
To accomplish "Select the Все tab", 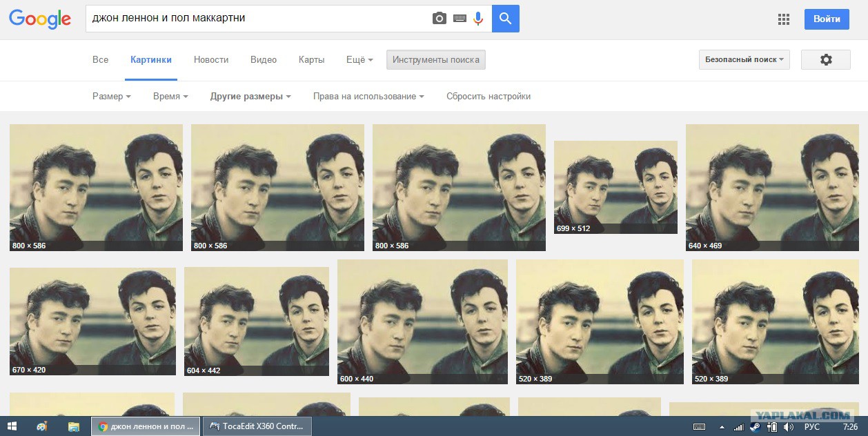I will click(100, 60).
